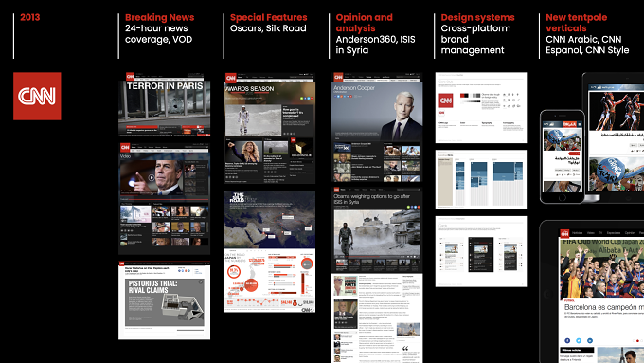The height and width of the screenshot is (363, 644).
Task: Click the LinkedIn share icon under Barcelona story
Action: pyautogui.click(x=590, y=341)
